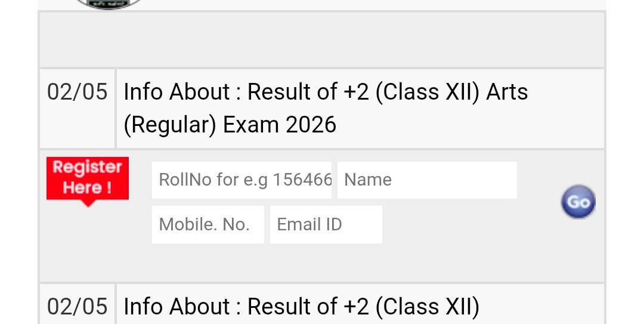Select the Email ID text box
Image resolution: width=644 pixels, height=324 pixels.
(x=326, y=224)
